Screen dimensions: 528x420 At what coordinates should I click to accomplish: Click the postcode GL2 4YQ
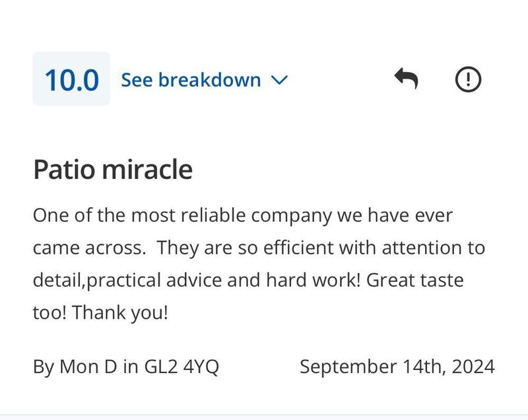[x=181, y=367]
